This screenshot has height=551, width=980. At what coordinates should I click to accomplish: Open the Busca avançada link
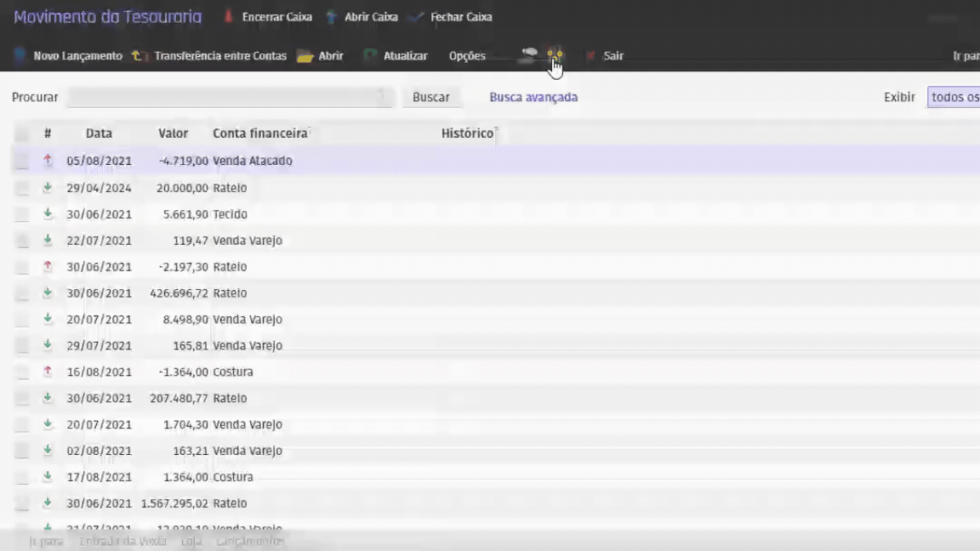[x=533, y=97]
